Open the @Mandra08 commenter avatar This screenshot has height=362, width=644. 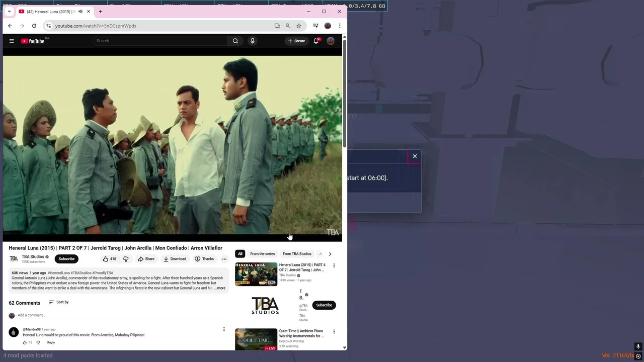tap(14, 332)
